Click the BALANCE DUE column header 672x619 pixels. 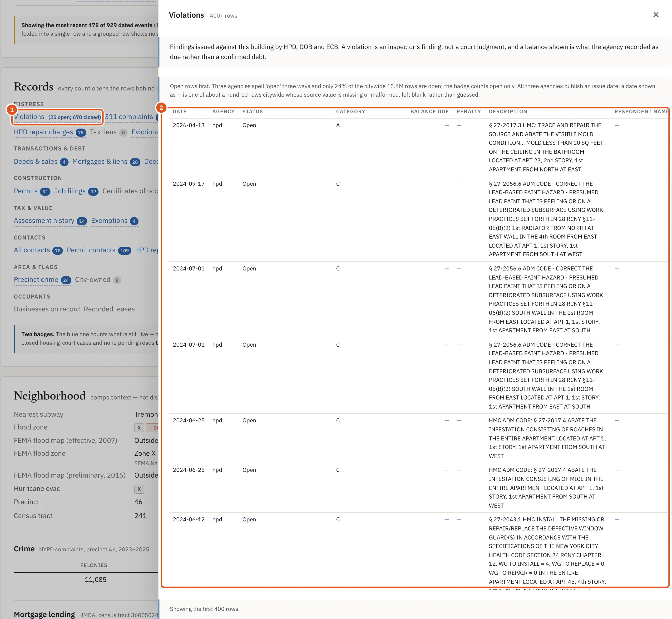[430, 112]
